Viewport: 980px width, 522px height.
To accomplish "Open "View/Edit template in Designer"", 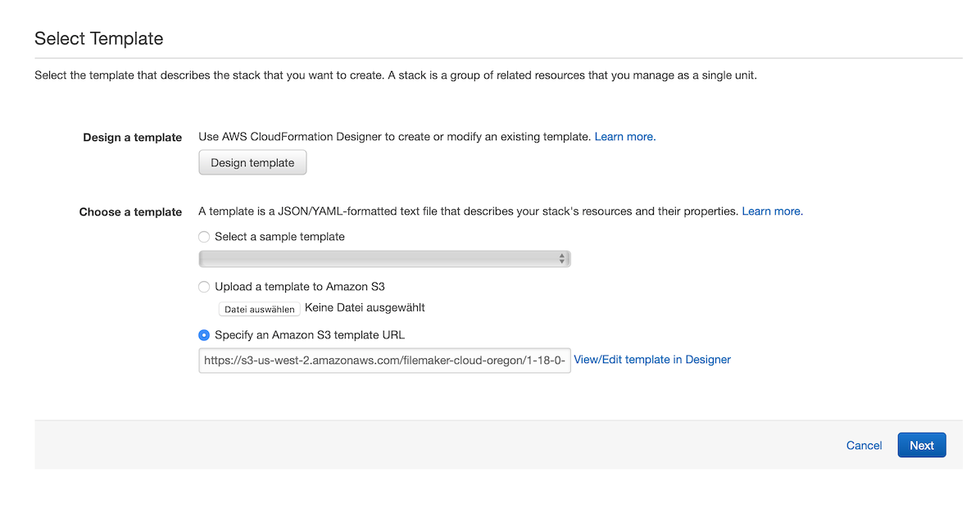I will coord(651,359).
